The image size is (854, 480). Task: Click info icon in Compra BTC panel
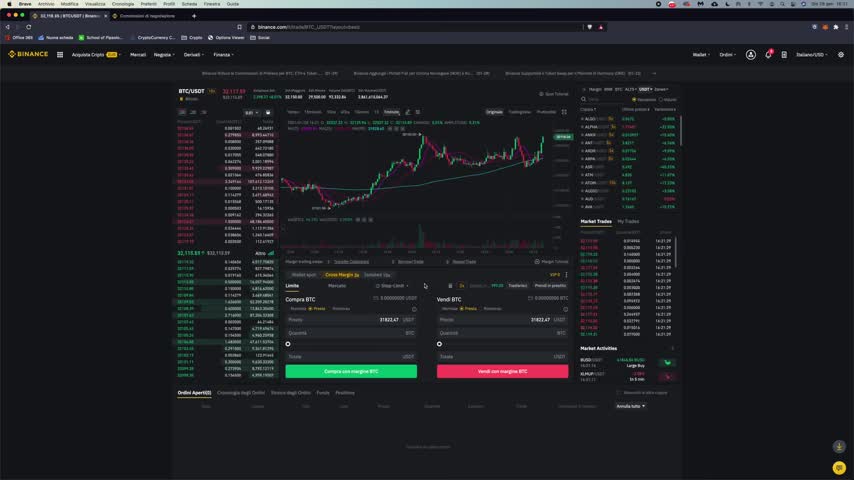tap(414, 309)
